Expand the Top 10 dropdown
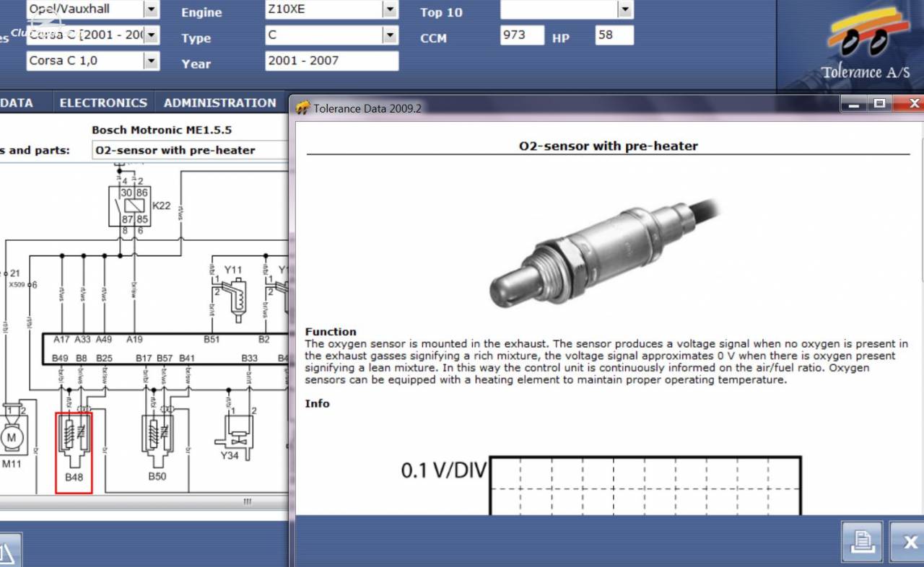The width and height of the screenshot is (924, 567). click(625, 9)
